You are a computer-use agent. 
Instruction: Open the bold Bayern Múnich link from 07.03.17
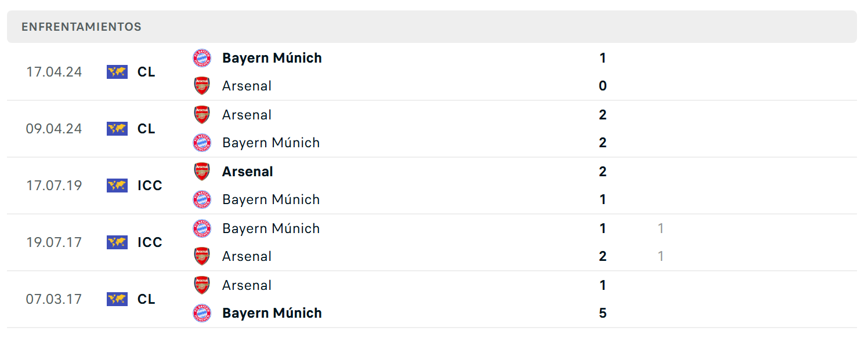coord(272,313)
